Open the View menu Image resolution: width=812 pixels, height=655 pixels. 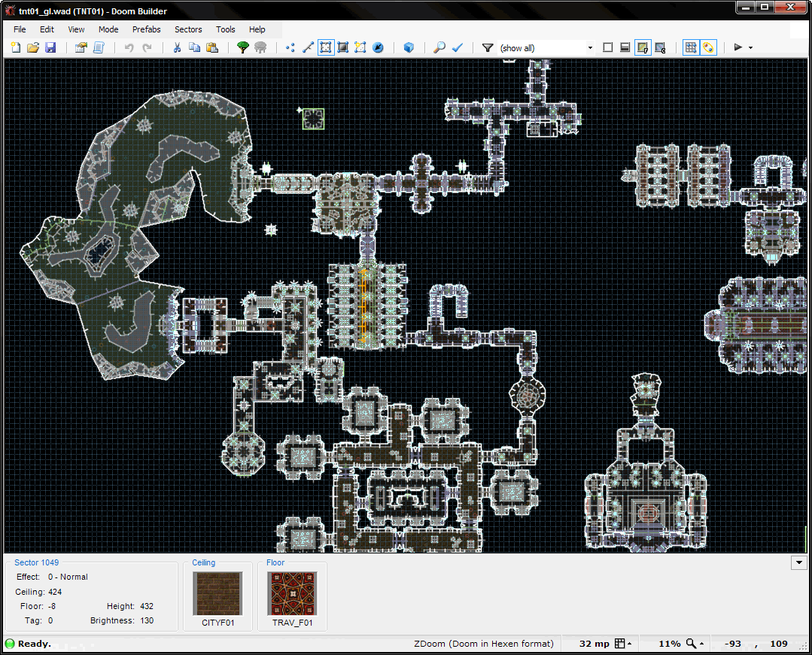[x=76, y=29]
